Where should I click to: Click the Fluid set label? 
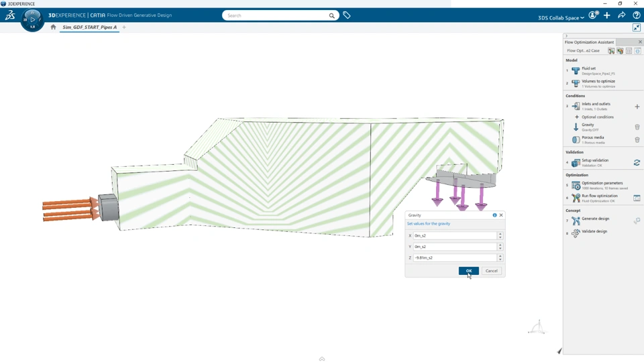click(588, 68)
